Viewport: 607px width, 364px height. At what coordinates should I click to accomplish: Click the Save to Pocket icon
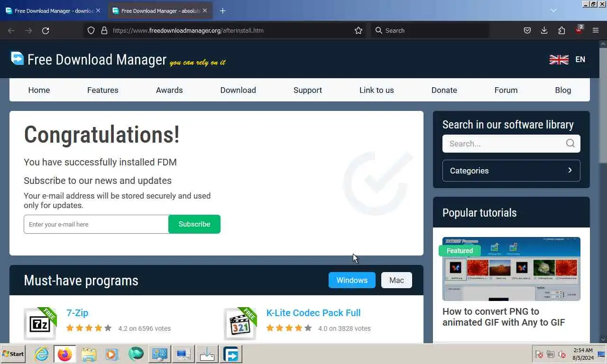[x=527, y=30]
